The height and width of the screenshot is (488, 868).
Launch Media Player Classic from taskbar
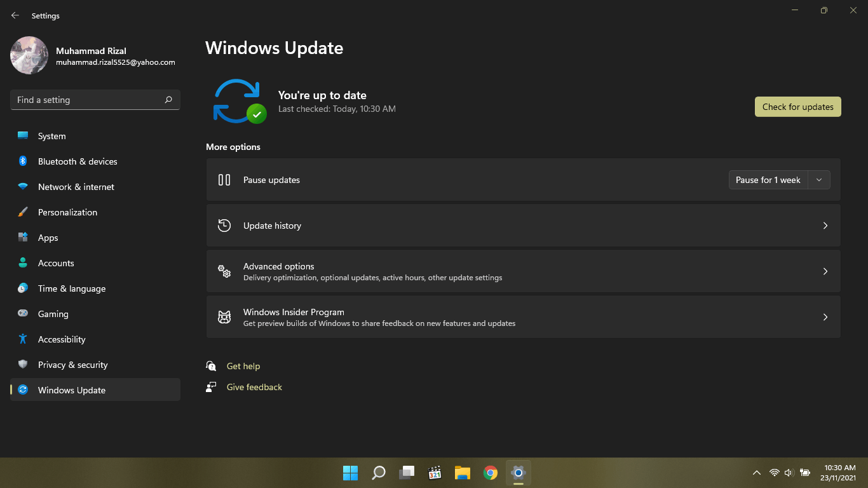[x=434, y=473]
